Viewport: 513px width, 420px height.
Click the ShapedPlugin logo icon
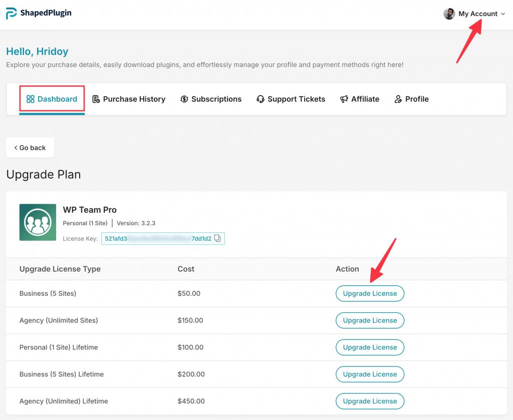pyautogui.click(x=11, y=14)
